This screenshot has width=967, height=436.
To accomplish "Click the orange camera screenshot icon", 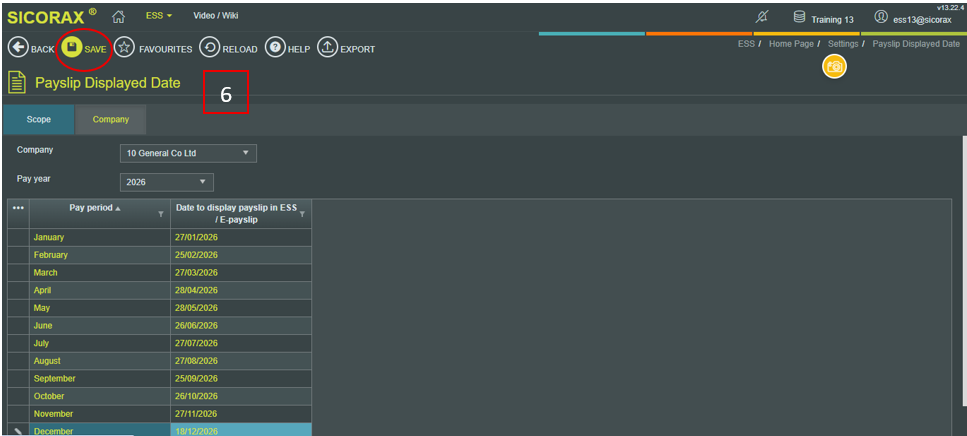I will pyautogui.click(x=834, y=66).
